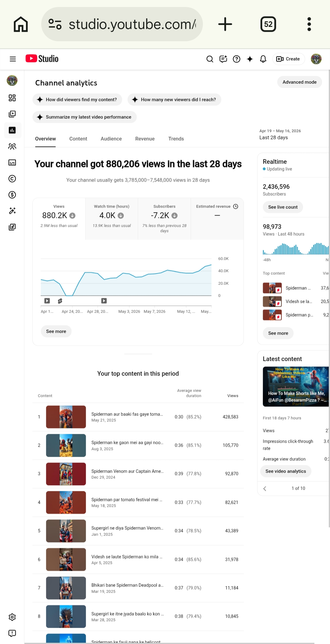Screen dimensions: 330x644
Task: Open the Settings gear in sidebar
Action: [12, 617]
